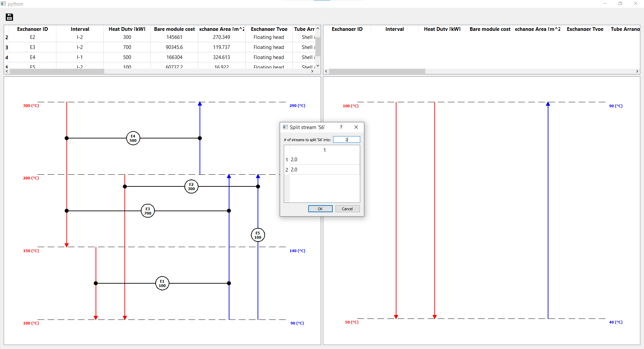Select the 90345.6 cost cell
The height and width of the screenshot is (349, 644).
pos(174,47)
